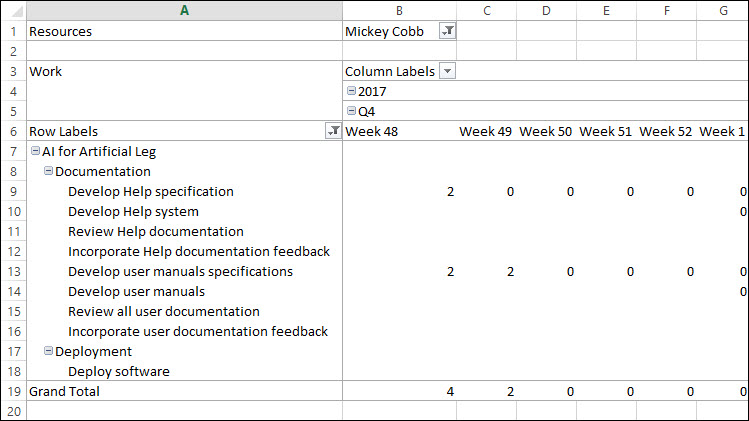Collapse the Documentation group
Viewport: 749px width, 421px height.
click(49, 172)
